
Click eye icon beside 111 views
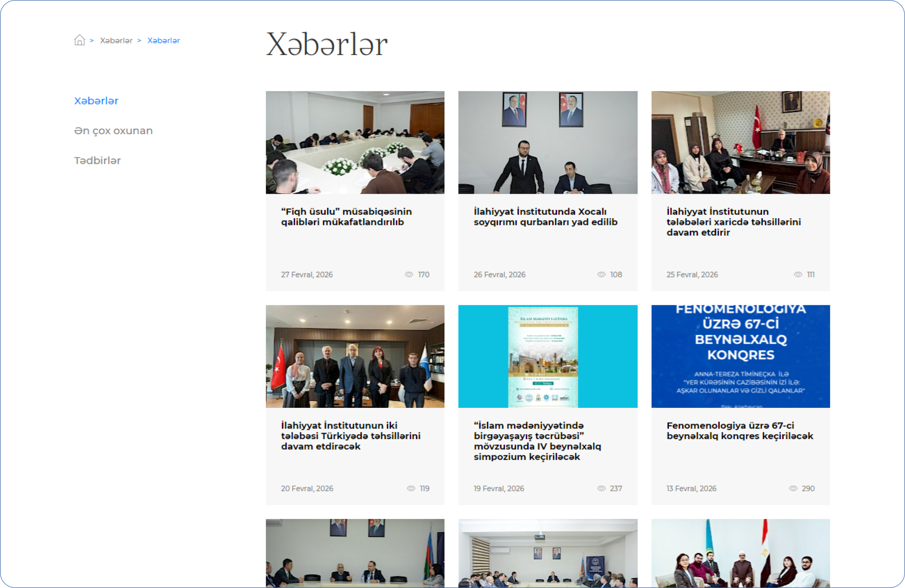coord(798,274)
